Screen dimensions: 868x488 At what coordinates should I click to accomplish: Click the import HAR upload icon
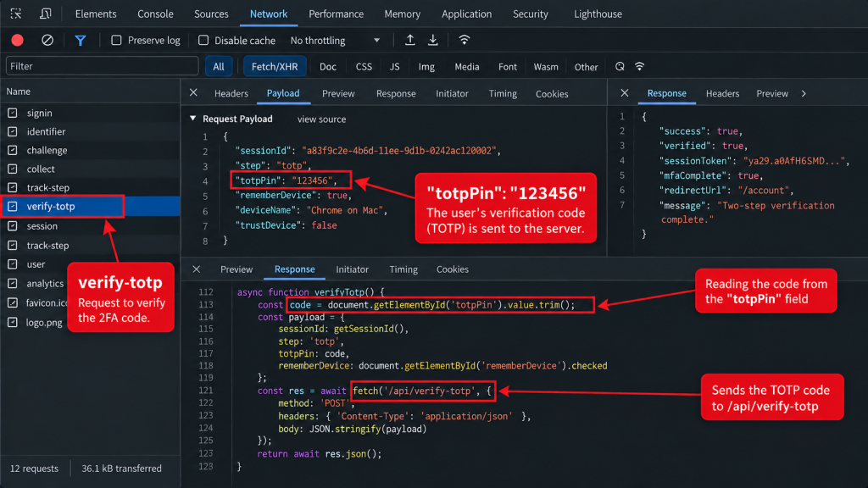pos(409,40)
